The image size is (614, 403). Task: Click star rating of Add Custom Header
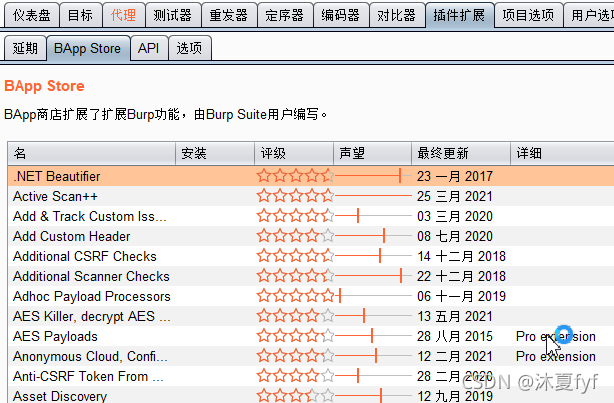point(296,236)
